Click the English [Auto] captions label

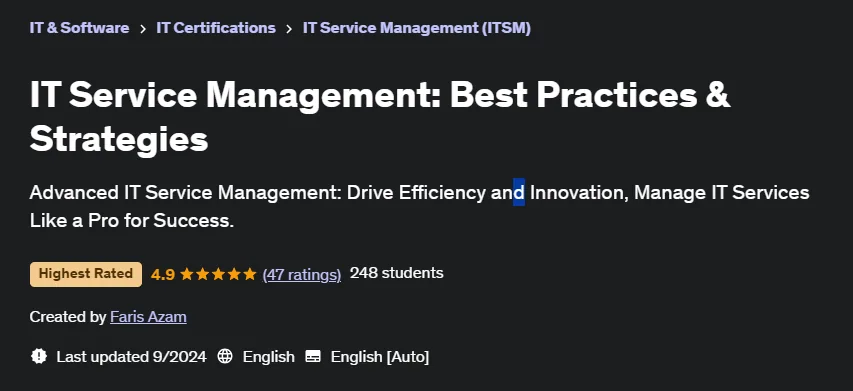(x=380, y=357)
